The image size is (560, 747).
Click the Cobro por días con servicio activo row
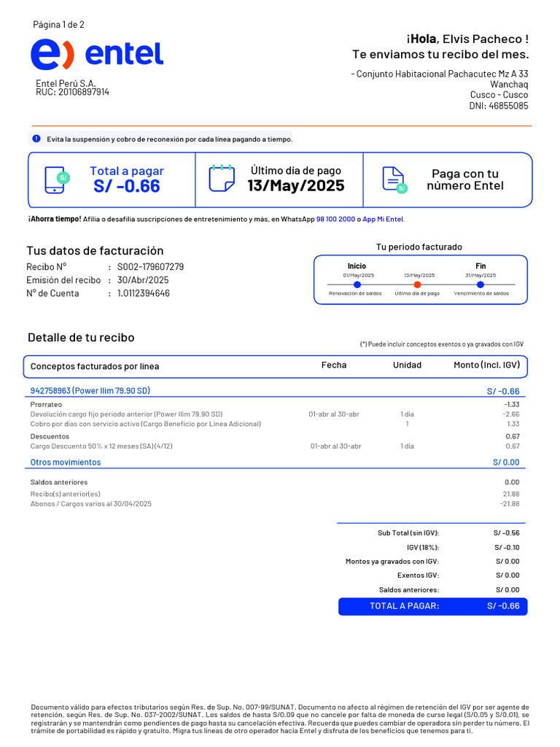[275, 424]
